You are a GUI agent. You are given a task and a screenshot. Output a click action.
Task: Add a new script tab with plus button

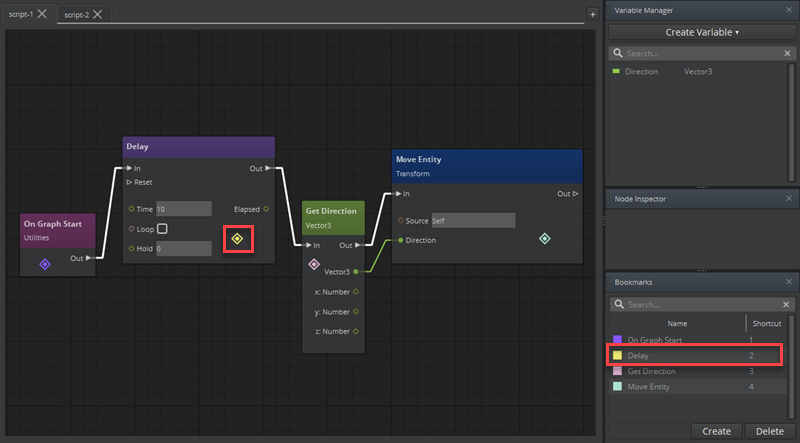(x=592, y=14)
